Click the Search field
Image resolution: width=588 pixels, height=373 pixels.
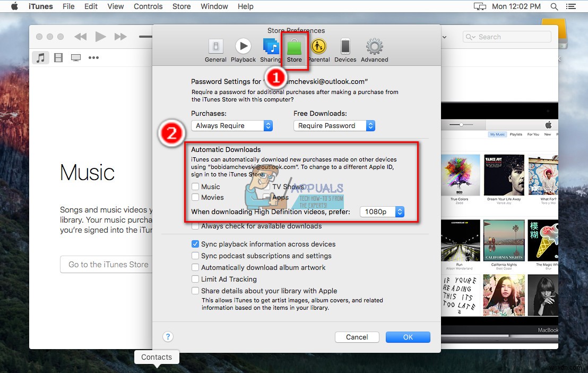point(507,37)
